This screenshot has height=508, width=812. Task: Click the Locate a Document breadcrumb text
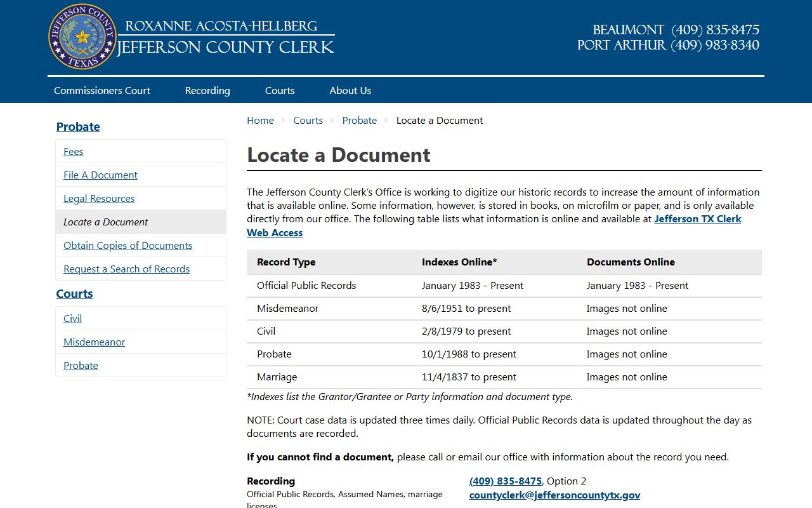coord(440,120)
